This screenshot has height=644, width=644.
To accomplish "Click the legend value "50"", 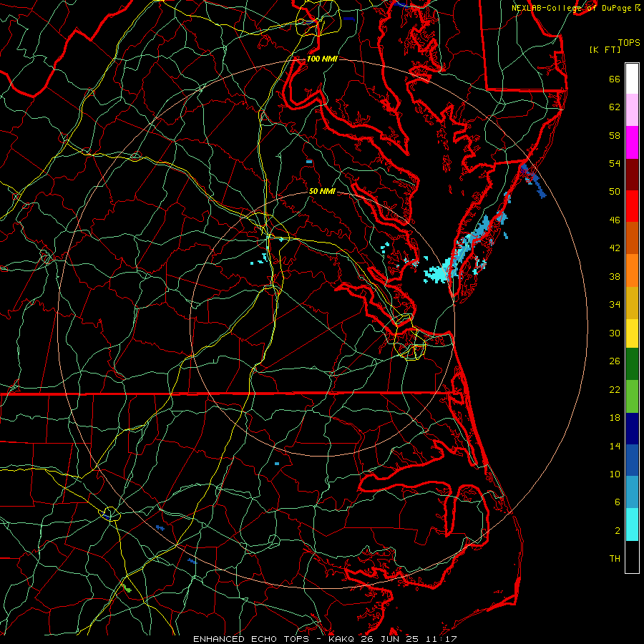I will click(615, 192).
